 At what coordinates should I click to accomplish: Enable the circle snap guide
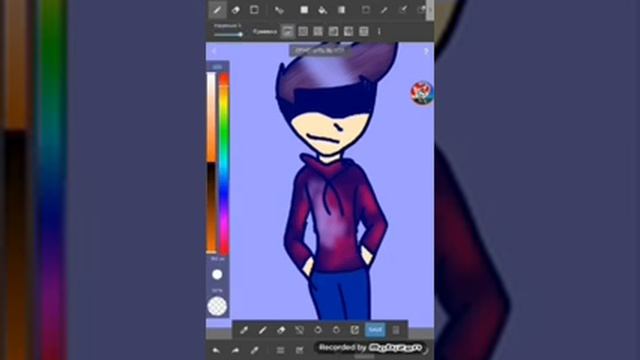364,31
